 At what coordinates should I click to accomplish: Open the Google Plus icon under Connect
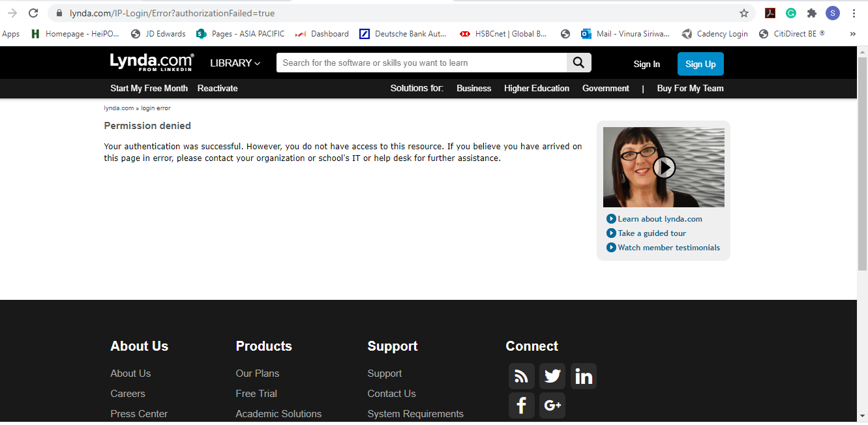[552, 405]
